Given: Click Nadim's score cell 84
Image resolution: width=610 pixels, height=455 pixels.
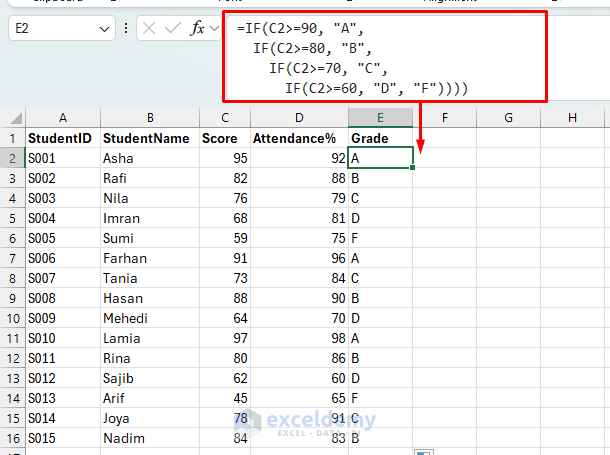Looking at the screenshot, I should [225, 438].
